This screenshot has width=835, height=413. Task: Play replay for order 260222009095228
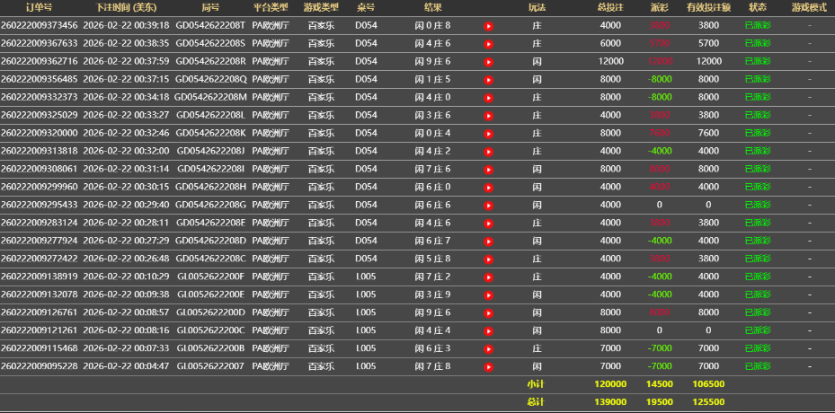pyautogui.click(x=489, y=366)
